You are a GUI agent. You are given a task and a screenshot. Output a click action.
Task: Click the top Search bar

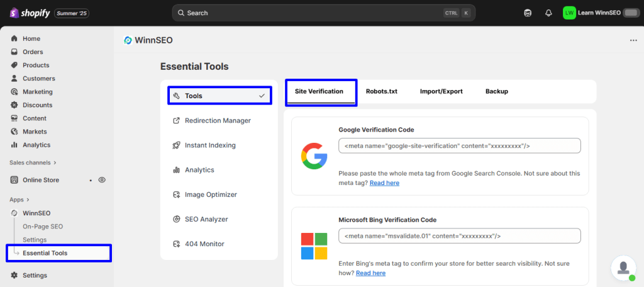(x=324, y=13)
